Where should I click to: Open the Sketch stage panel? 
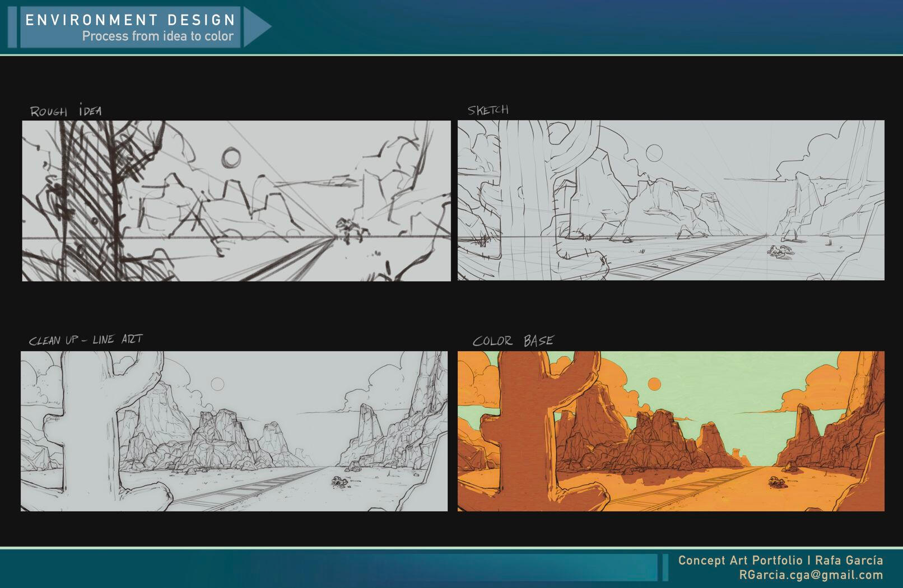[x=671, y=200]
